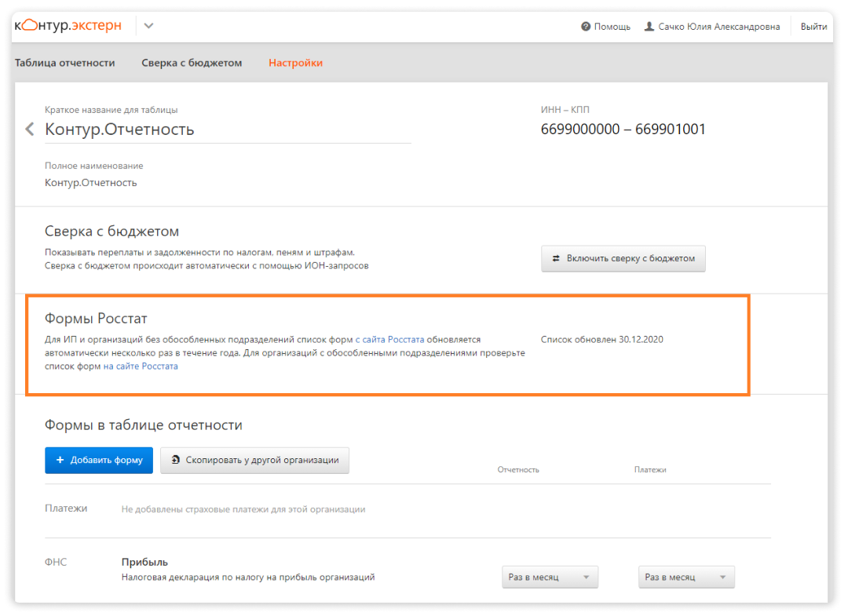The image size is (848, 616).
Task: Click the swap arrows icon on the сверка button
Action: point(556,258)
